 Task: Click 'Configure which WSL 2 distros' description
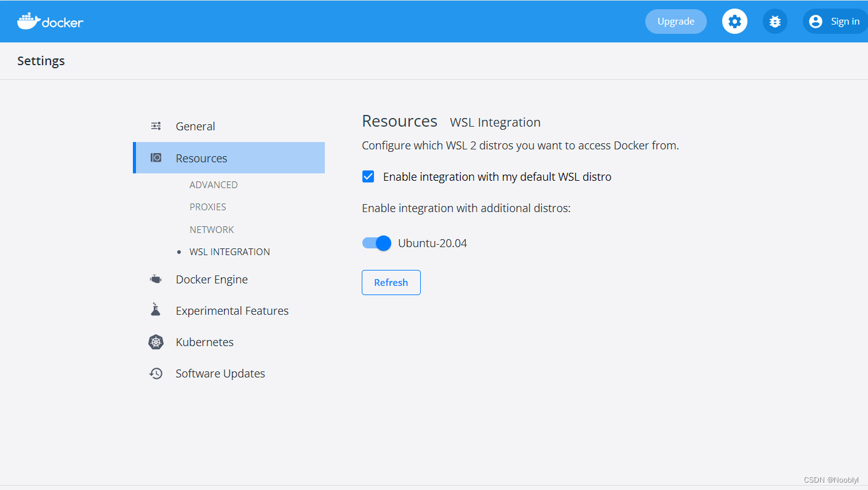coord(520,146)
